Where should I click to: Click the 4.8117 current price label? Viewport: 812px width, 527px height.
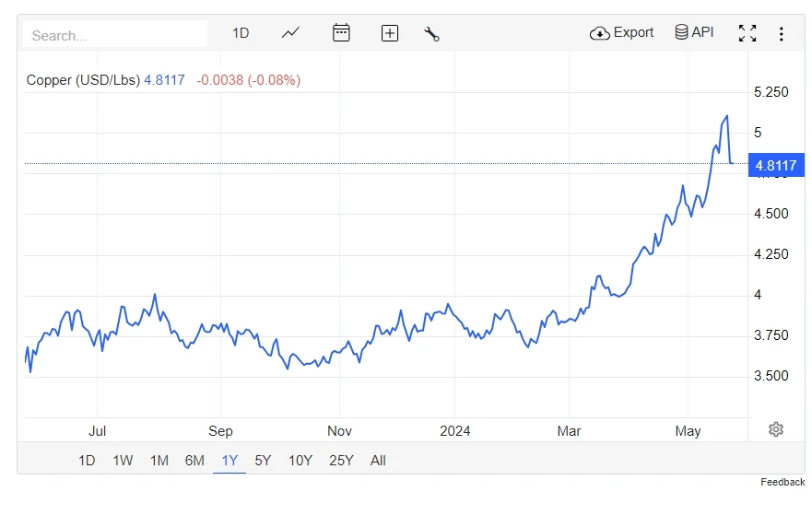[x=776, y=165]
